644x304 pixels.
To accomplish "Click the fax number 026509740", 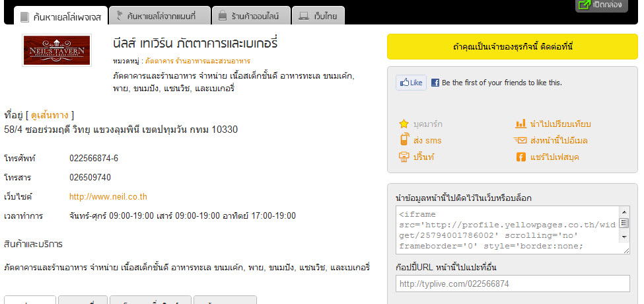I will [x=90, y=178].
